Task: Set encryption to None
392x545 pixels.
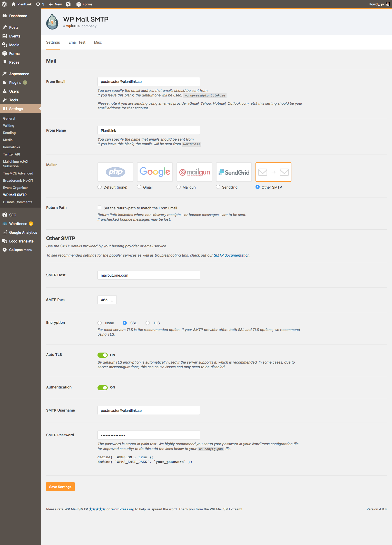Action: pyautogui.click(x=100, y=323)
